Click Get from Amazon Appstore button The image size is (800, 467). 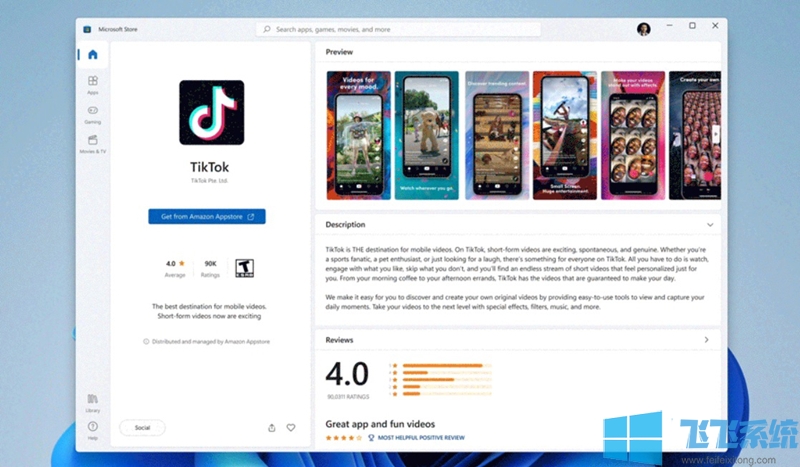point(206,216)
